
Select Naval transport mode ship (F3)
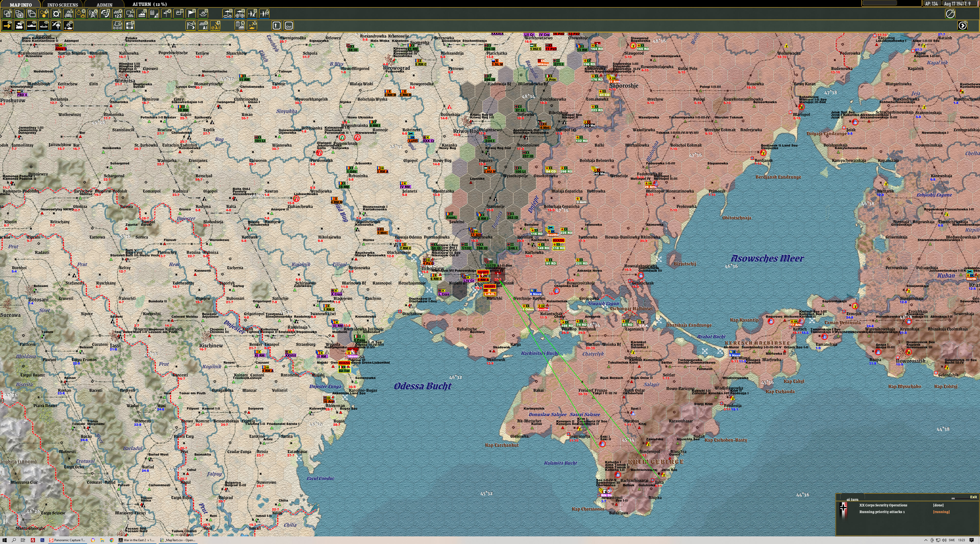coord(32,26)
